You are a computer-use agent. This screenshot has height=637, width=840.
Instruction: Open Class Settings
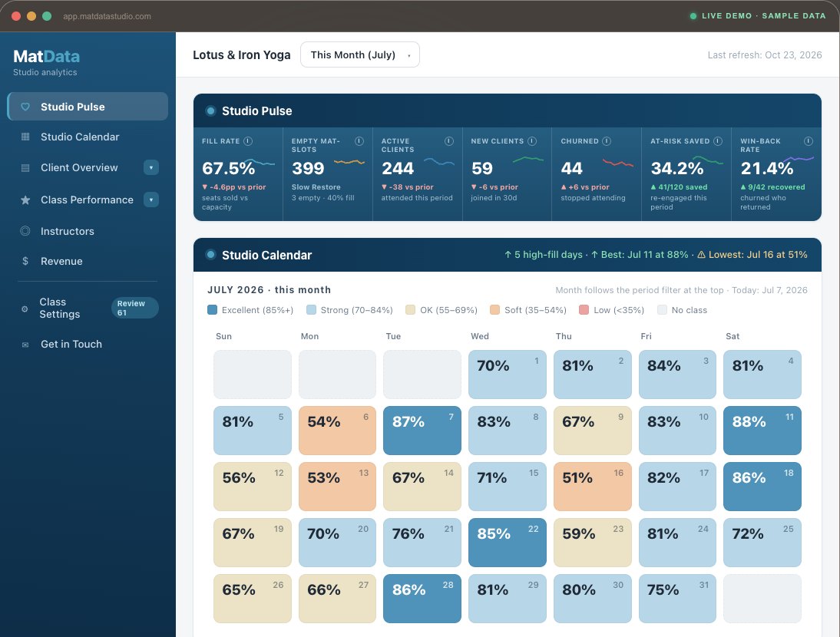[59, 308]
